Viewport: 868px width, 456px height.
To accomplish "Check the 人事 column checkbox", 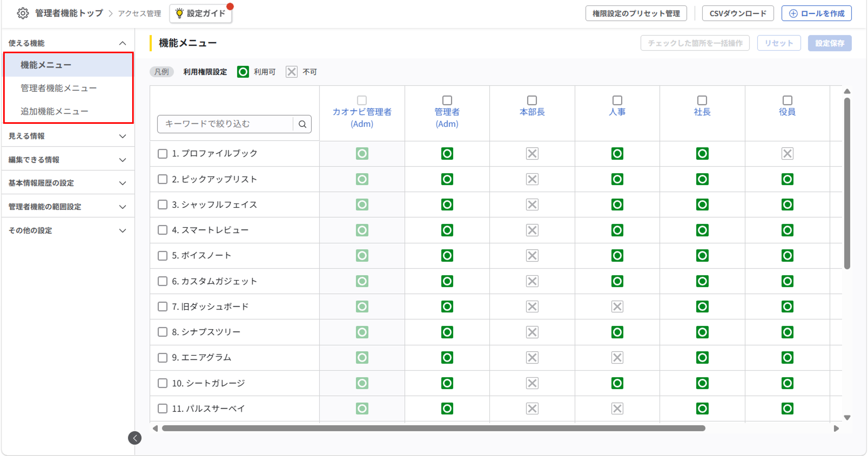I will (617, 100).
